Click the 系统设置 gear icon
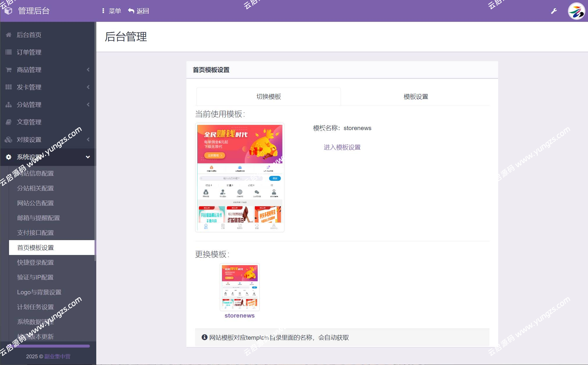Screen dimensions: 588x365 click(x=8, y=157)
